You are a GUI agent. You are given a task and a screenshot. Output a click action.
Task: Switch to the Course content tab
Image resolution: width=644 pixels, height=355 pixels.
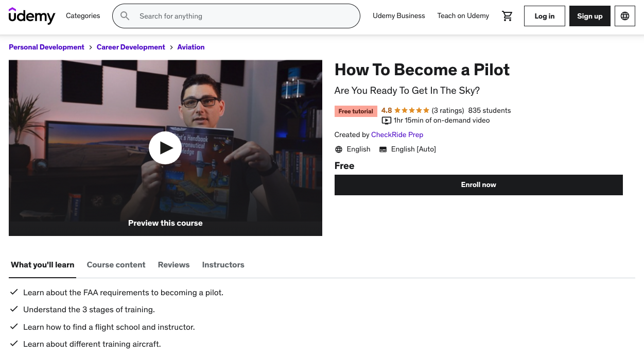click(x=116, y=265)
